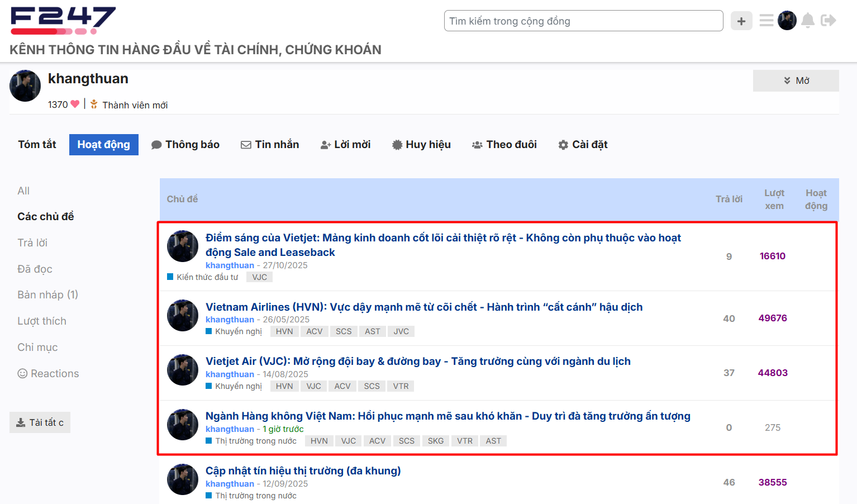Open Chỉ mục bookmarks filter
The height and width of the screenshot is (504, 857).
[37, 348]
